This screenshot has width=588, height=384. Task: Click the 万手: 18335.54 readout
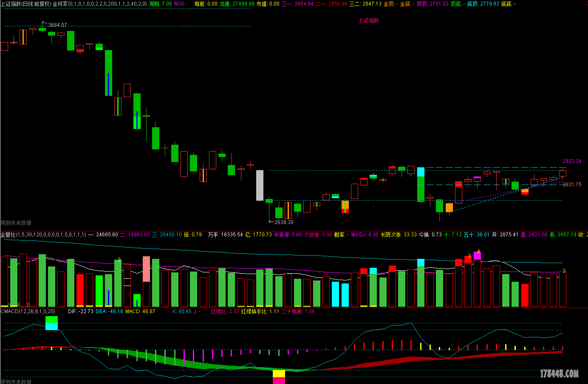point(225,235)
